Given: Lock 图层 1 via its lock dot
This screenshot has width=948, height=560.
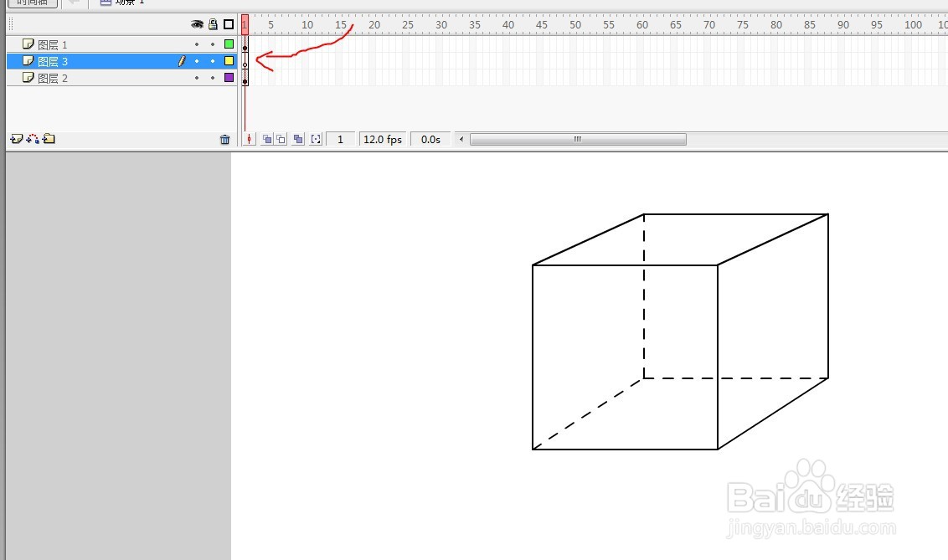Looking at the screenshot, I should coord(213,44).
